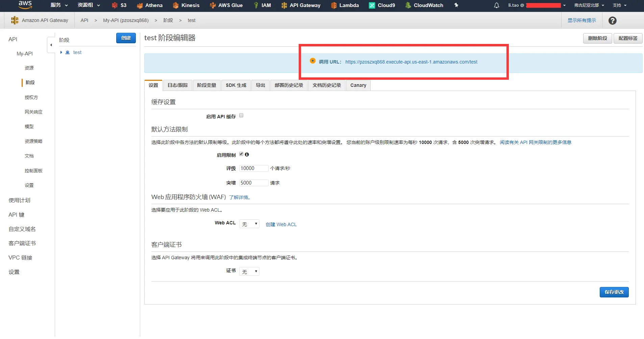
Task: Open the IAM shortcut icon
Action: click(x=256, y=5)
